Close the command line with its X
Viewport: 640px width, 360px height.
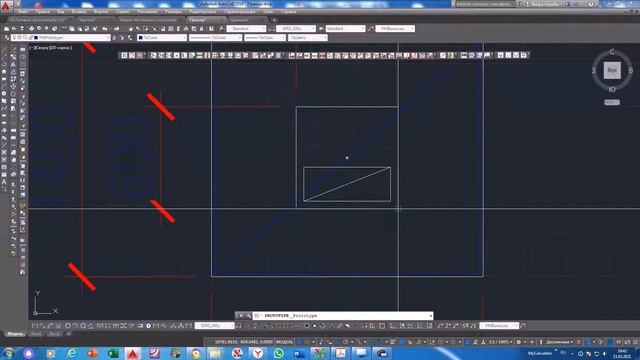pyautogui.click(x=241, y=316)
